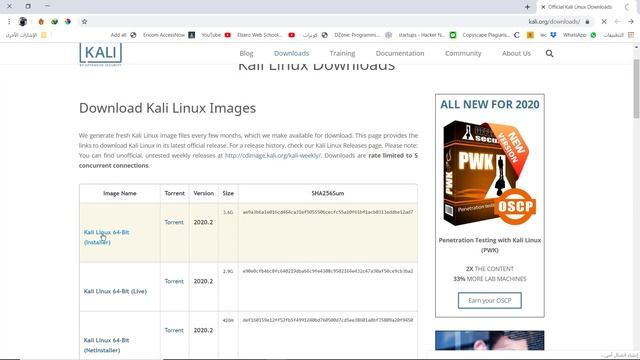Click the Download Kali Linux Images heading
The height and width of the screenshot is (360, 640).
[167, 108]
